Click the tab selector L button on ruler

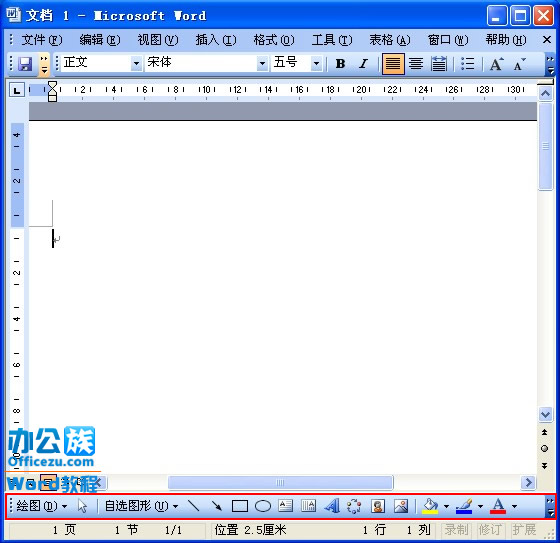coord(16,90)
